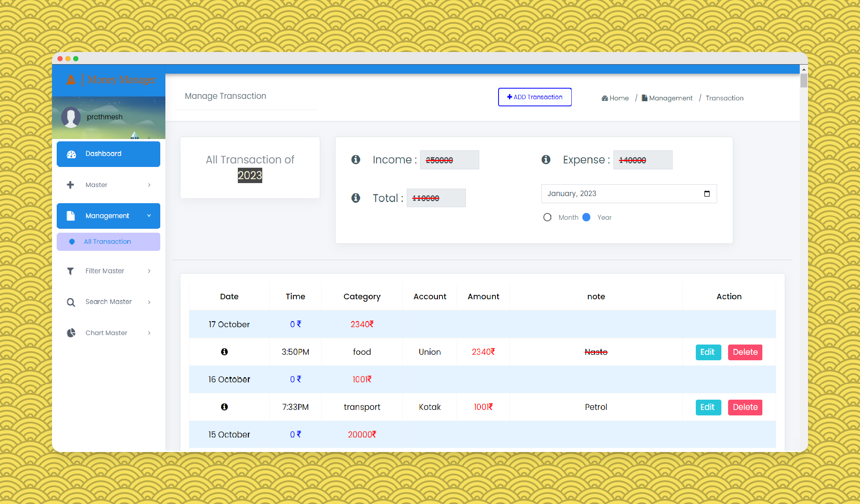Select the Month radio button
This screenshot has height=504, width=860.
coord(547,217)
